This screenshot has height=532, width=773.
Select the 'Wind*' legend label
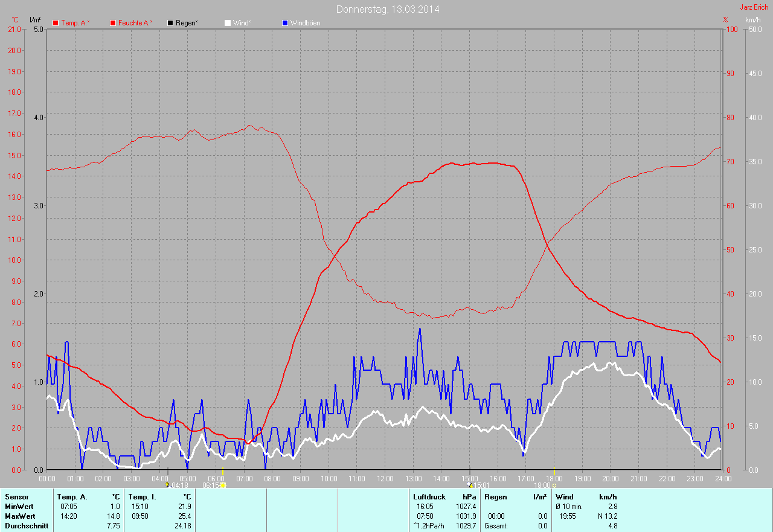pyautogui.click(x=242, y=23)
